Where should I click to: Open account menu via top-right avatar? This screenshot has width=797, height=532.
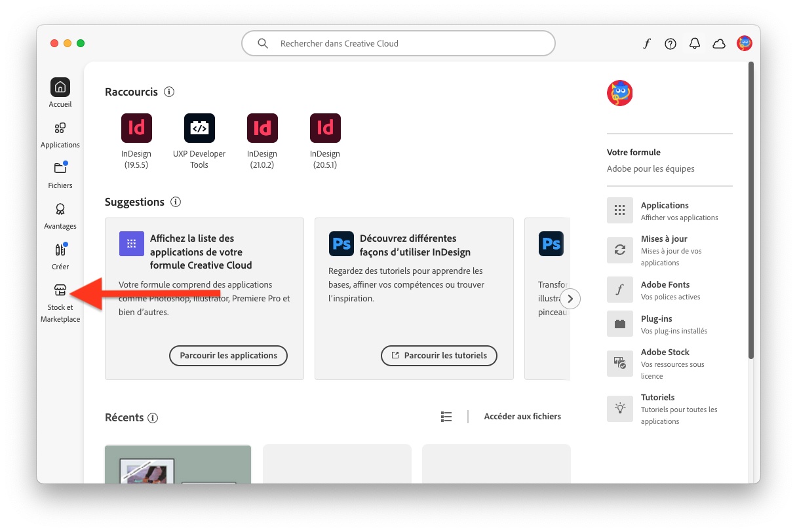745,44
